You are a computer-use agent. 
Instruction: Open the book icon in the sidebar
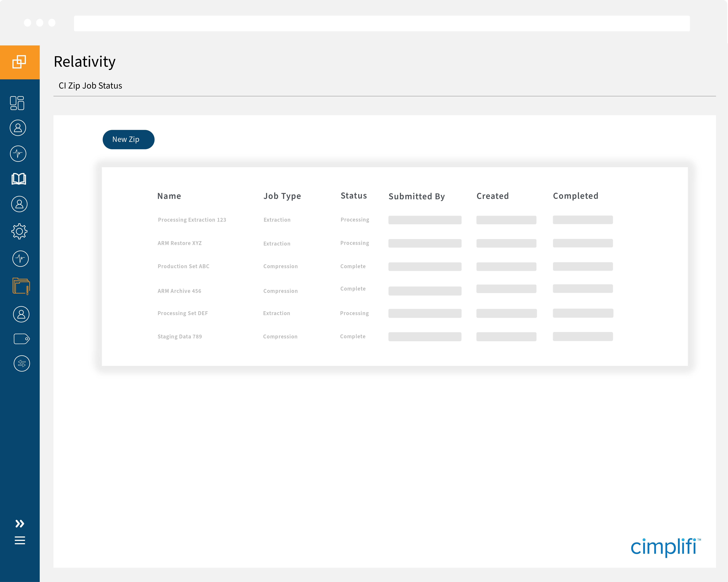click(19, 179)
